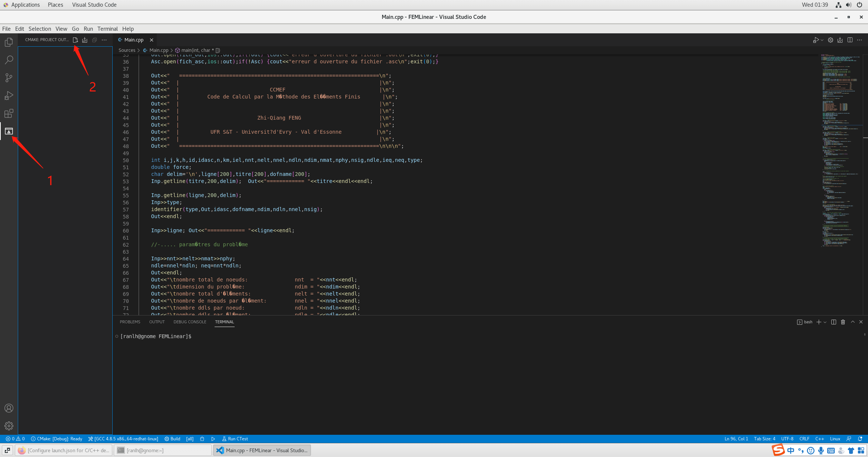The height and width of the screenshot is (457, 868).
Task: Click the Linux configuration status item
Action: click(835, 439)
